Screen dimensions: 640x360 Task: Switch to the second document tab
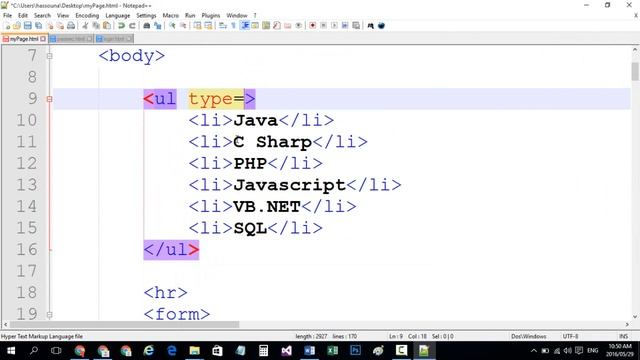[x=71, y=39]
